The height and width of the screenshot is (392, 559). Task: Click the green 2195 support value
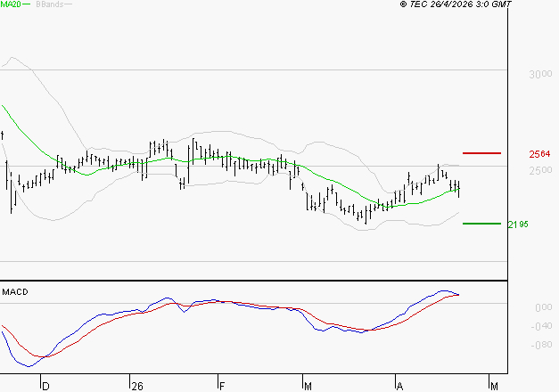pos(518,225)
